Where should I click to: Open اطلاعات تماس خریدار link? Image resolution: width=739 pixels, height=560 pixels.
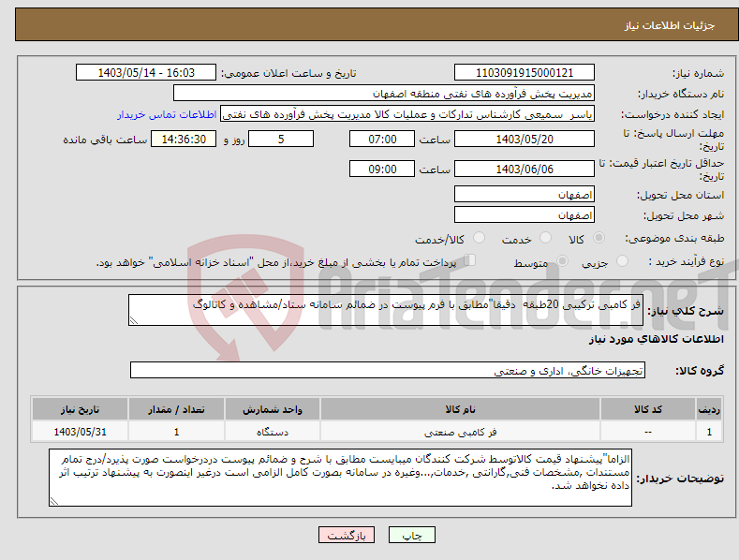coord(167,114)
